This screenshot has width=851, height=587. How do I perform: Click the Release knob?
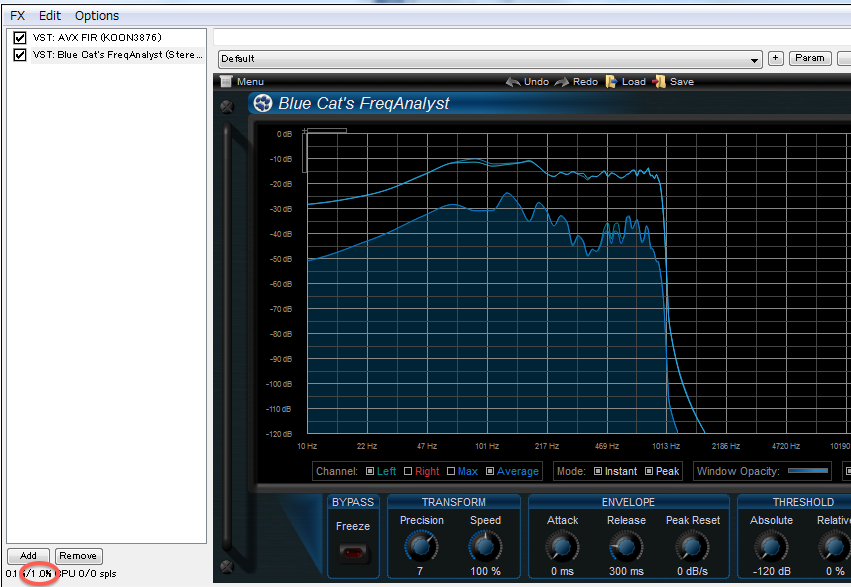pyautogui.click(x=626, y=546)
